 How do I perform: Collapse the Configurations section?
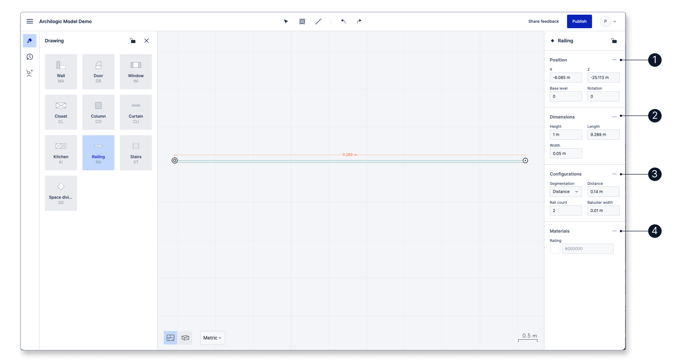click(614, 174)
